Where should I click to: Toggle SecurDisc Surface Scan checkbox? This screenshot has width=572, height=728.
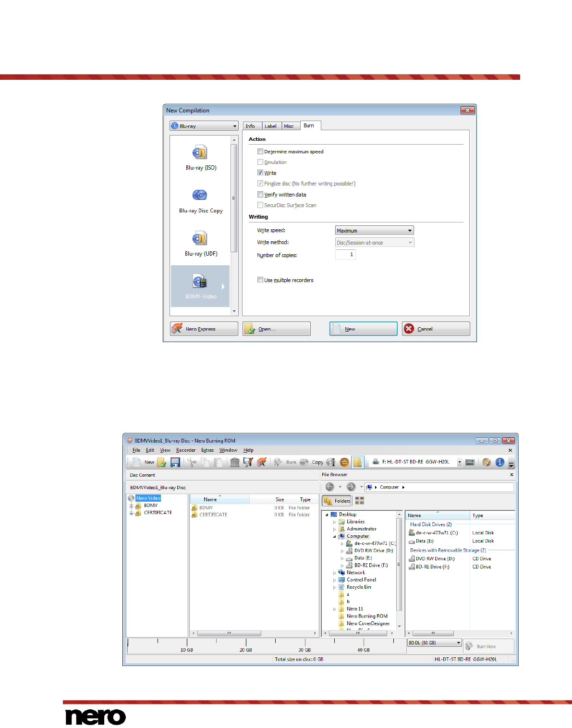click(x=260, y=205)
